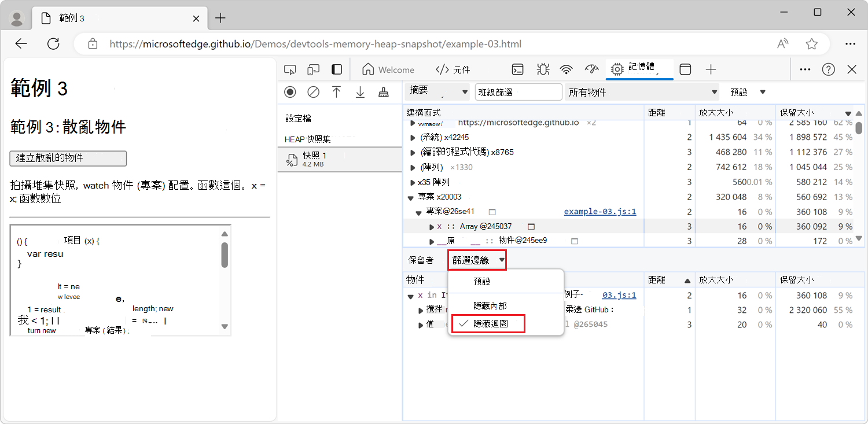Switch to the Welcome tab
Screen dimensions: 868x424
[x=388, y=69]
